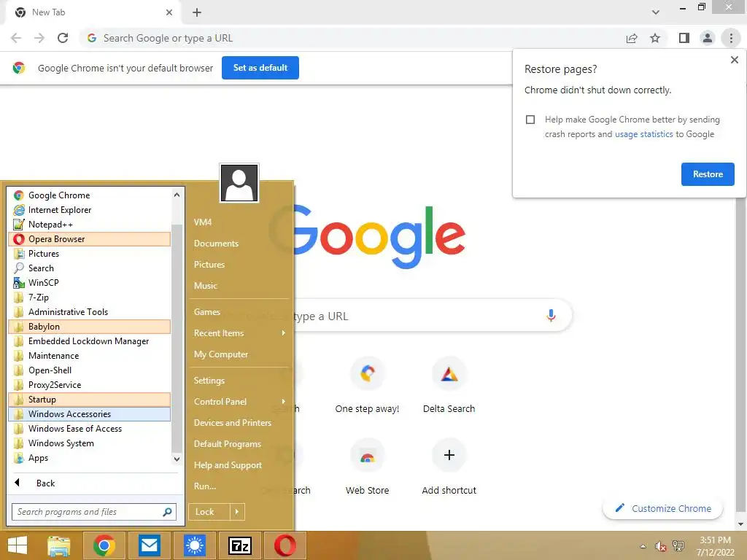Click the voice search microphone icon
This screenshot has width=747, height=560.
(551, 315)
